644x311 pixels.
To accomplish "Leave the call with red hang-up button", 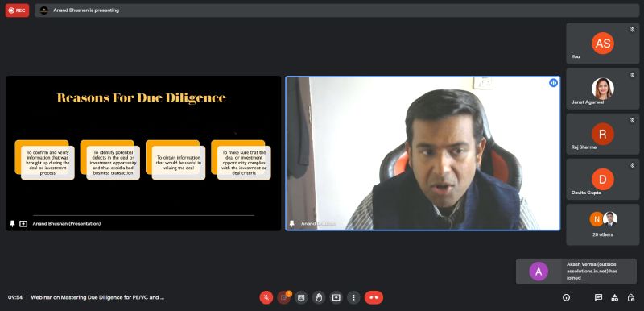I will coord(374,297).
